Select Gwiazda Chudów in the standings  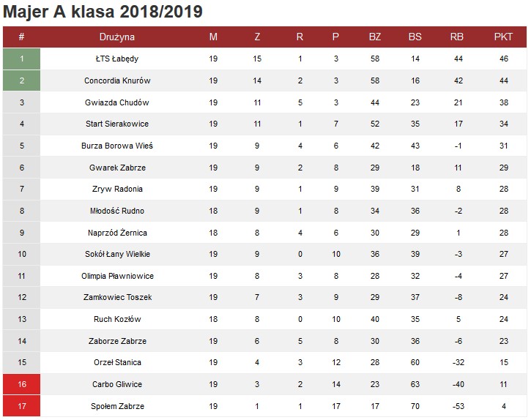pos(117,102)
